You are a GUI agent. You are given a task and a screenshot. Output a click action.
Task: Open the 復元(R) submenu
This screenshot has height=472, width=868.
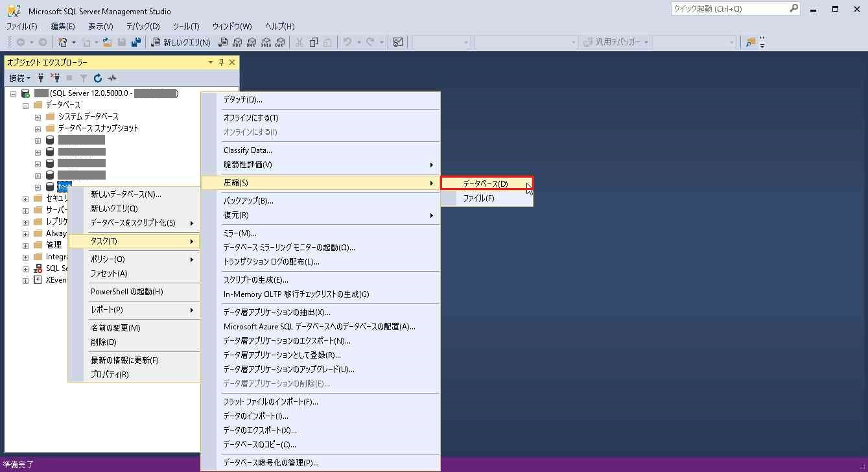pos(320,215)
